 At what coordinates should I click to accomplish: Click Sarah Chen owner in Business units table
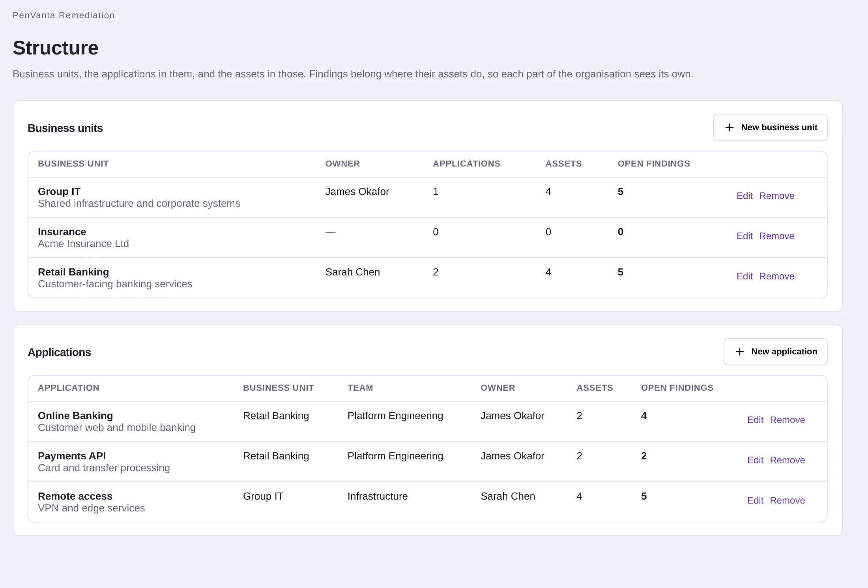[x=352, y=272]
